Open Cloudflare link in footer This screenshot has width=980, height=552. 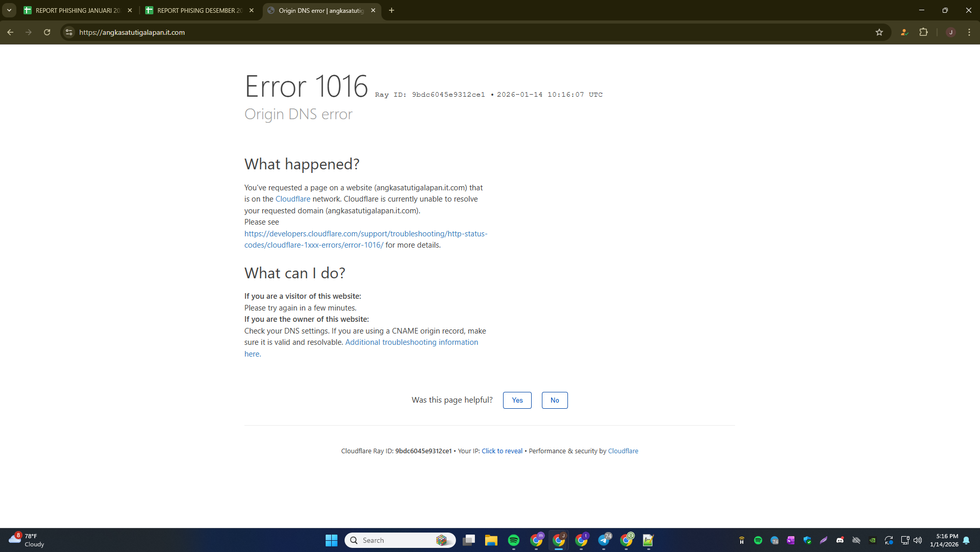(x=623, y=451)
